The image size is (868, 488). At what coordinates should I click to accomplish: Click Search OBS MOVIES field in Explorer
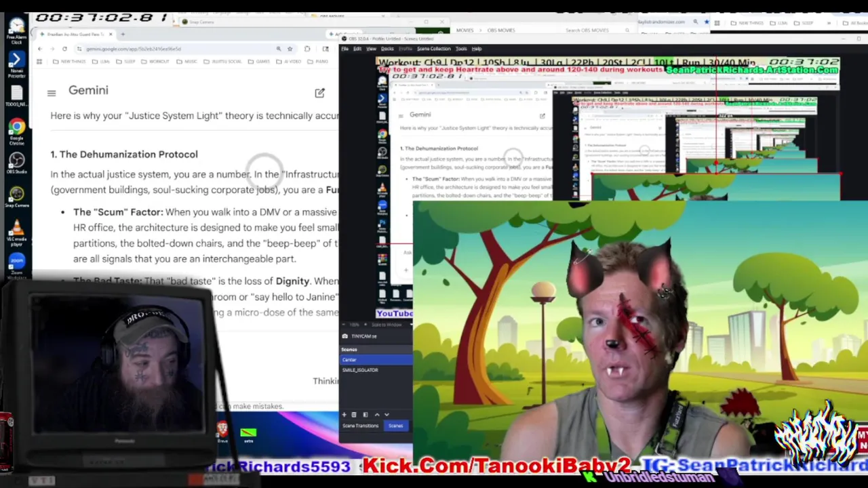coord(597,30)
